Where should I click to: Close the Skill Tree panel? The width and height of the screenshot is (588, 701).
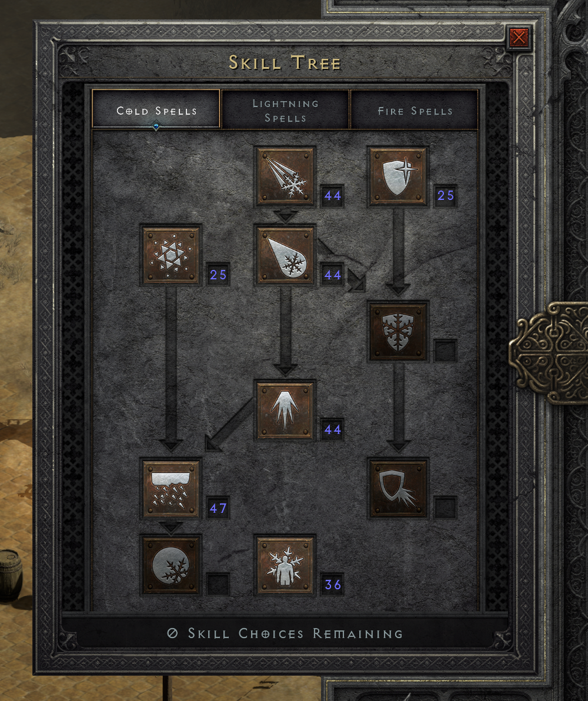coord(519,36)
